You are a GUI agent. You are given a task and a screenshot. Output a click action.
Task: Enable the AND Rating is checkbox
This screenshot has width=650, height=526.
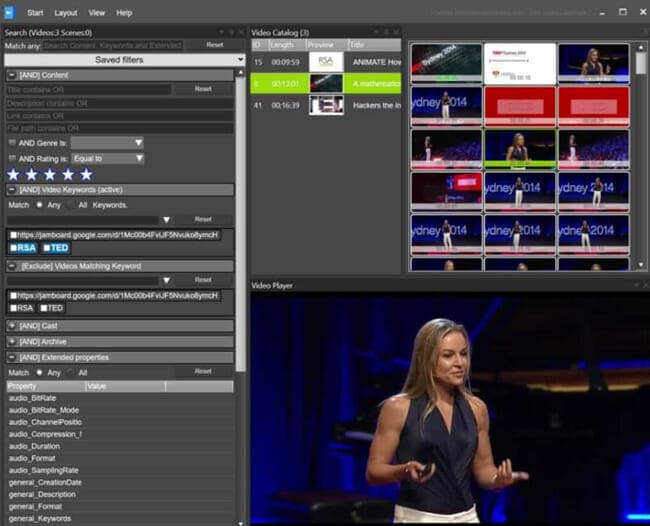click(12, 159)
